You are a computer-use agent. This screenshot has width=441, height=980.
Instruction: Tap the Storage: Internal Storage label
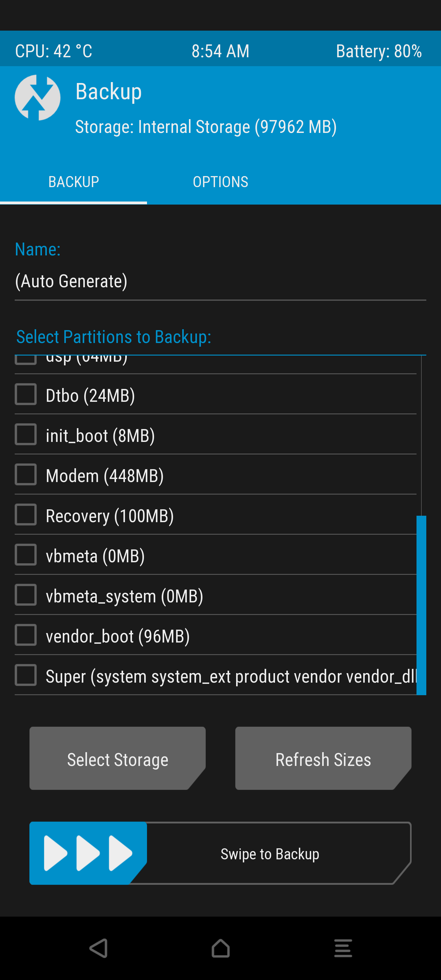206,127
